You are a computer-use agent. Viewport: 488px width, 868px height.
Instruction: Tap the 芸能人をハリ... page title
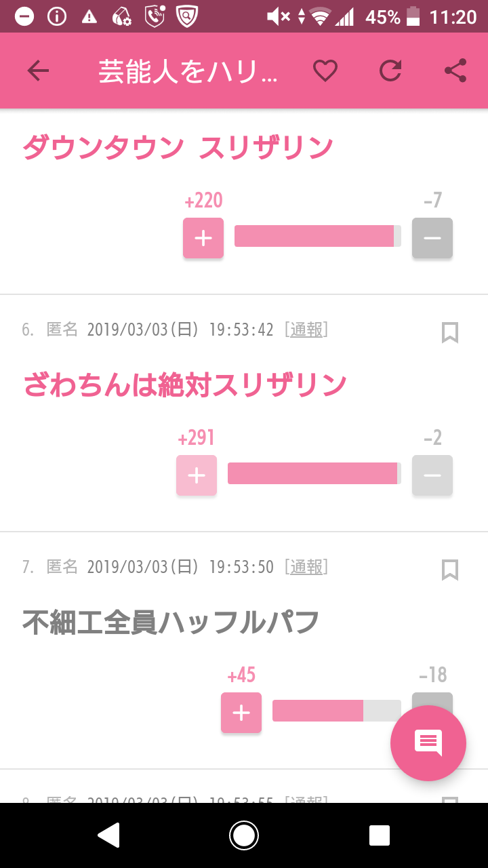point(188,71)
